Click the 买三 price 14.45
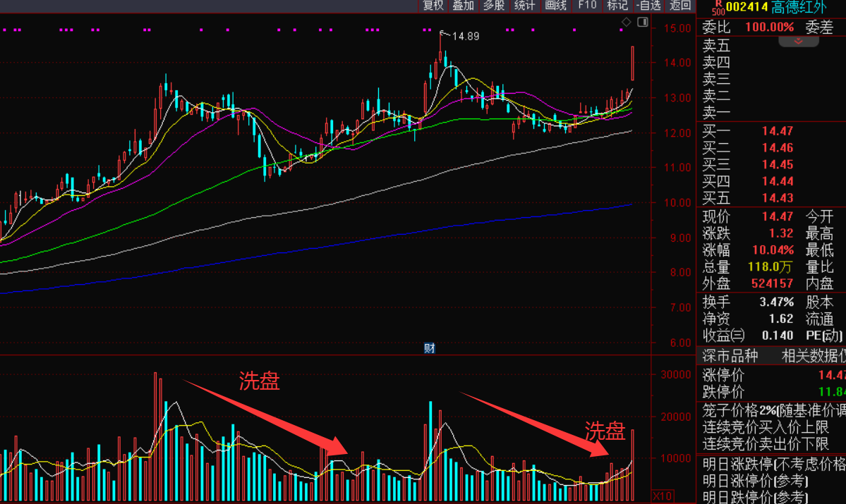This screenshot has height=504, width=846. (778, 164)
